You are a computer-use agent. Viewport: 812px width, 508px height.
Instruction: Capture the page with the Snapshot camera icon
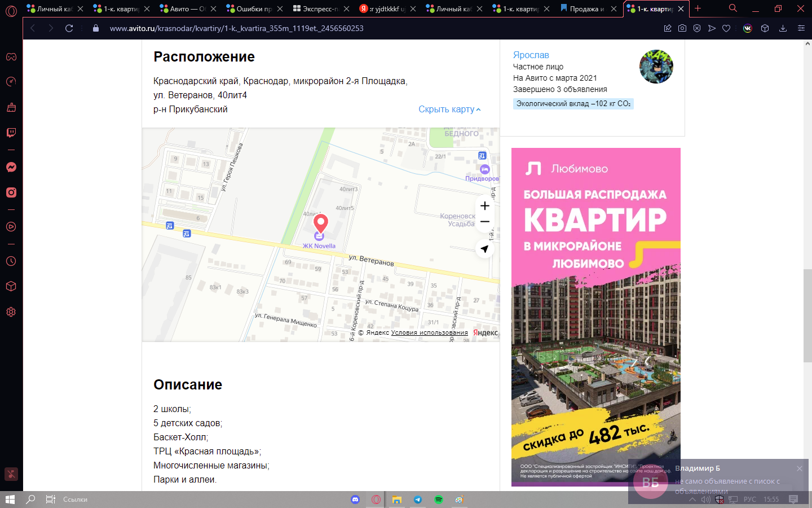click(682, 28)
